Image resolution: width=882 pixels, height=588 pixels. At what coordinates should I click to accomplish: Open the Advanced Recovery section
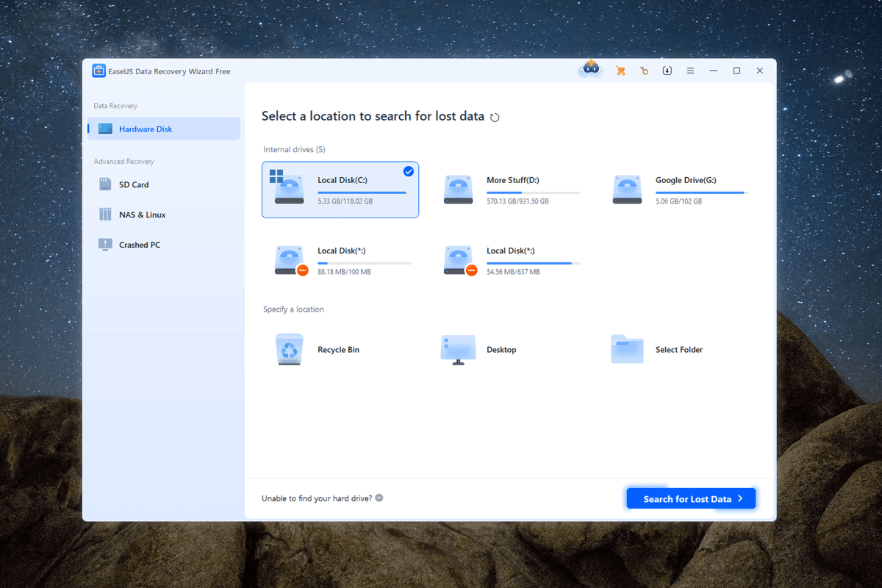(123, 161)
